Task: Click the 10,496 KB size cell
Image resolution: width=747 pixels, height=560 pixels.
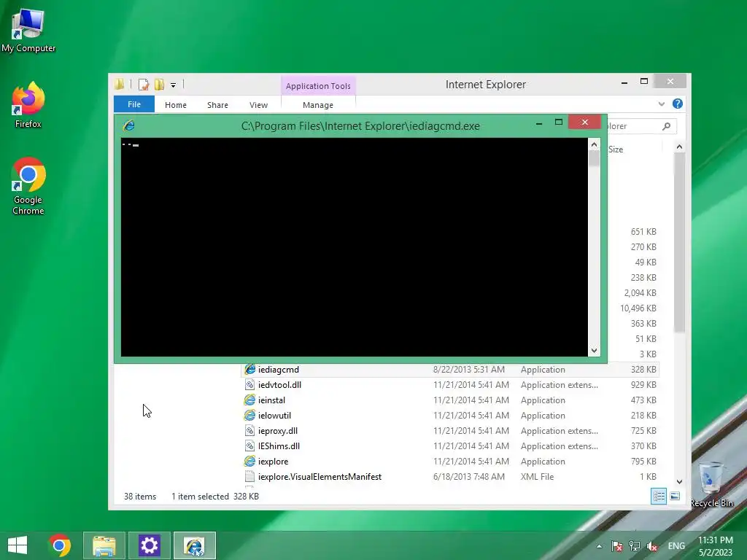Action: [x=638, y=308]
